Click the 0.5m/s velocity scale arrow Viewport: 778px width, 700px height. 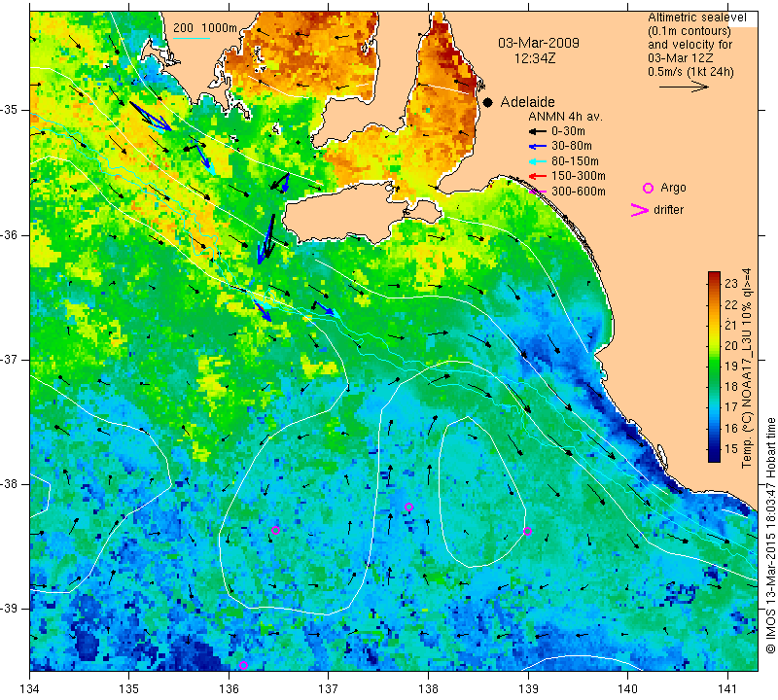[x=684, y=87]
